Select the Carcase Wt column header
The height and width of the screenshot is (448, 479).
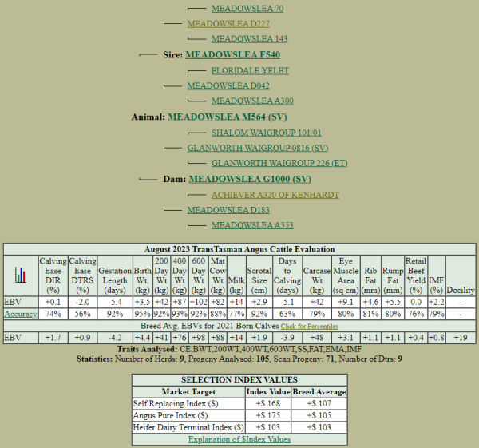pyautogui.click(x=317, y=276)
